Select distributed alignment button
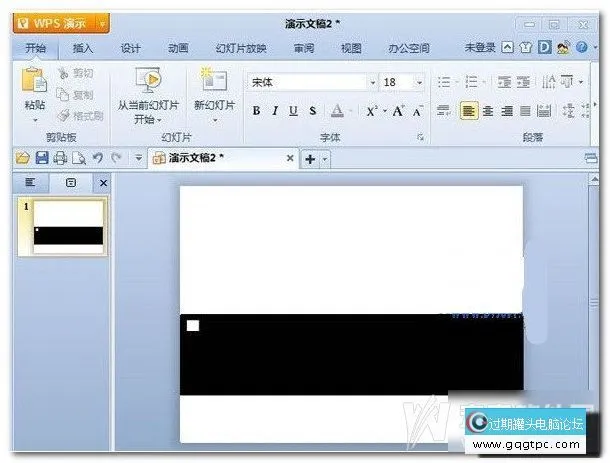The width and height of the screenshot is (610, 463). tap(544, 111)
